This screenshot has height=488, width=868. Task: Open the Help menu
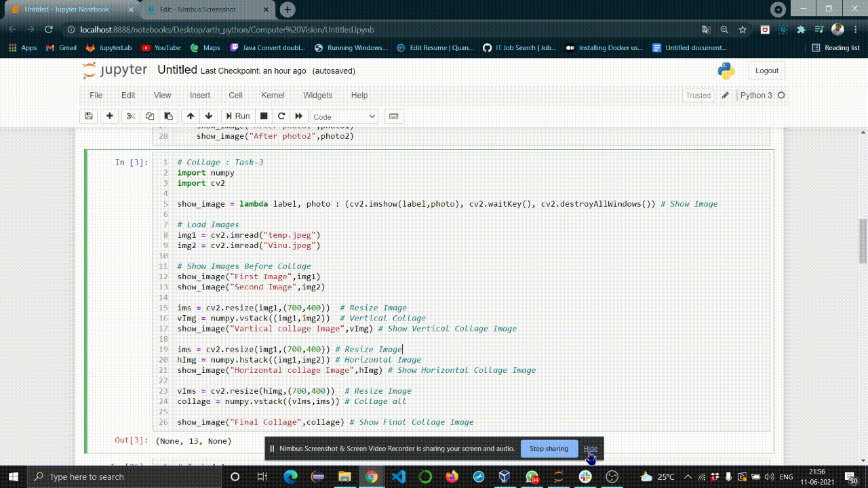click(359, 96)
